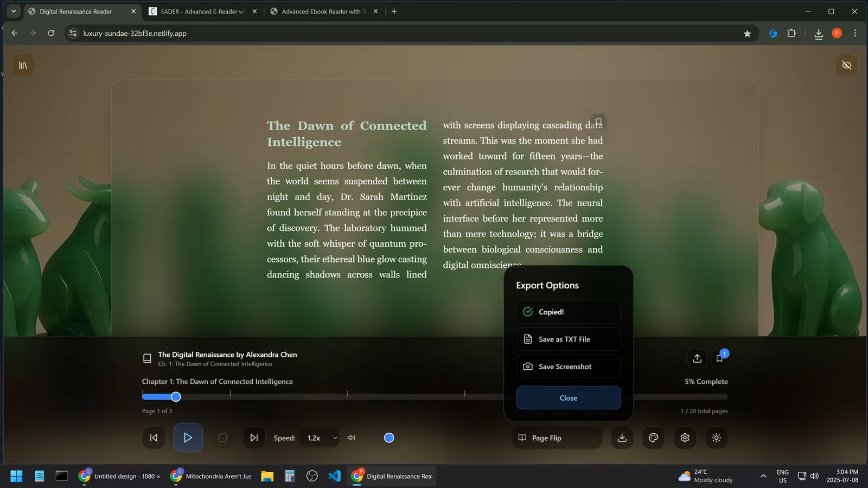Open reader settings gear
This screenshot has width=868, height=488.
(685, 438)
